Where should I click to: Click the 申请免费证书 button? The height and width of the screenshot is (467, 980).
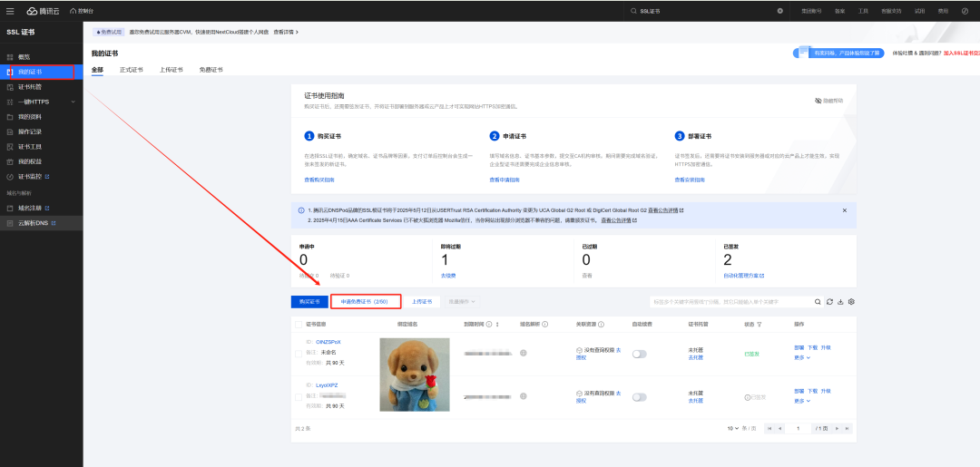(x=366, y=301)
